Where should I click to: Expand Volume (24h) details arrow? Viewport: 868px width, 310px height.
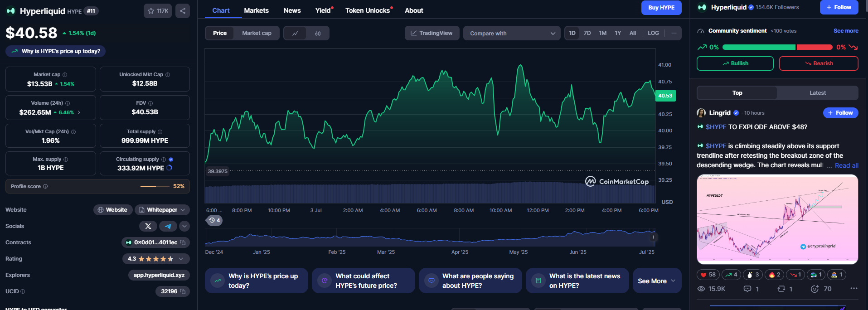[x=79, y=112]
